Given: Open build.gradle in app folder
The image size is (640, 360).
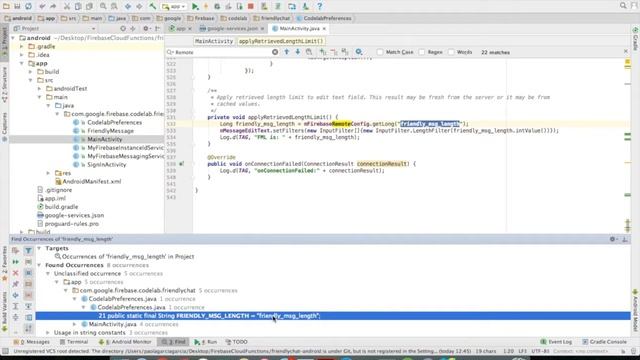Looking at the screenshot, I should 61,207.
